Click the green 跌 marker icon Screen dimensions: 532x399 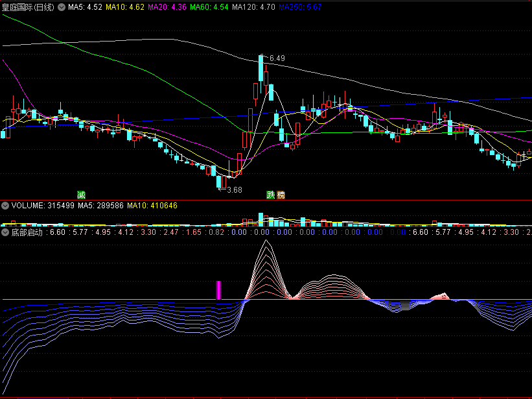[270, 195]
